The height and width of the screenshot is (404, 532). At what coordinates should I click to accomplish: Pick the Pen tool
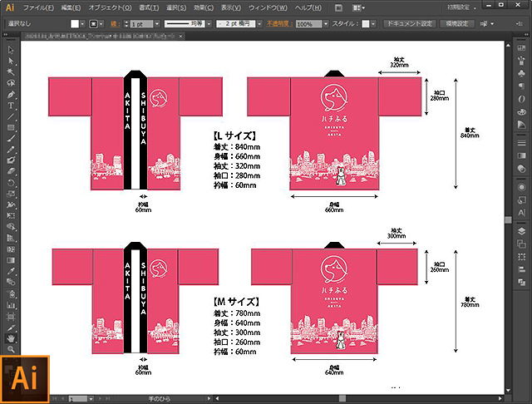tap(11, 94)
